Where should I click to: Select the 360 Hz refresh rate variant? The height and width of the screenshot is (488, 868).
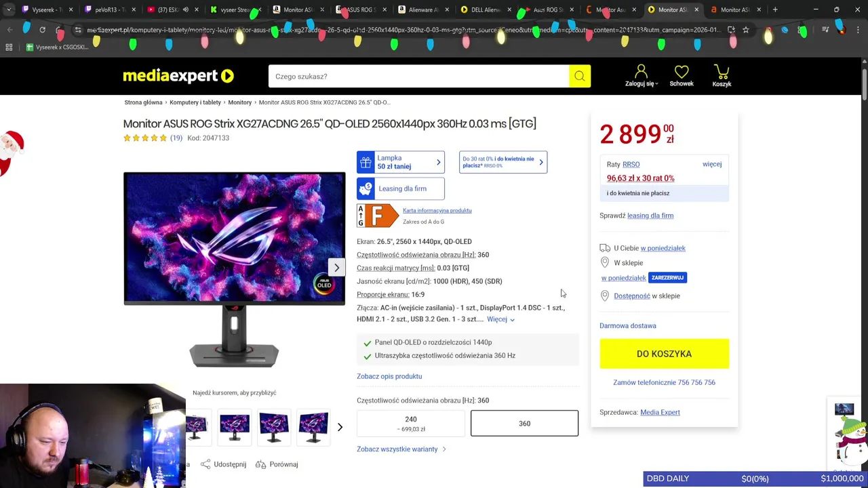[x=524, y=424]
